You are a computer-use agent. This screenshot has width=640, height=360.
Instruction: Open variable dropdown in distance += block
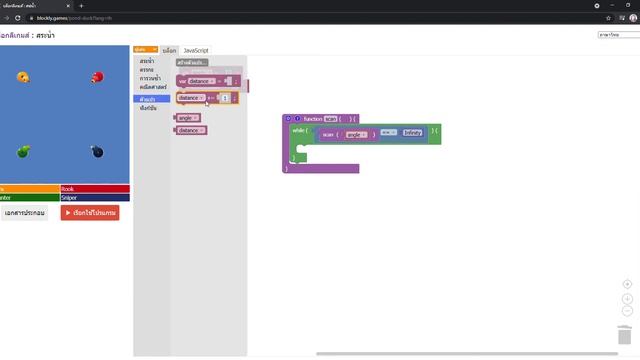pos(191,98)
